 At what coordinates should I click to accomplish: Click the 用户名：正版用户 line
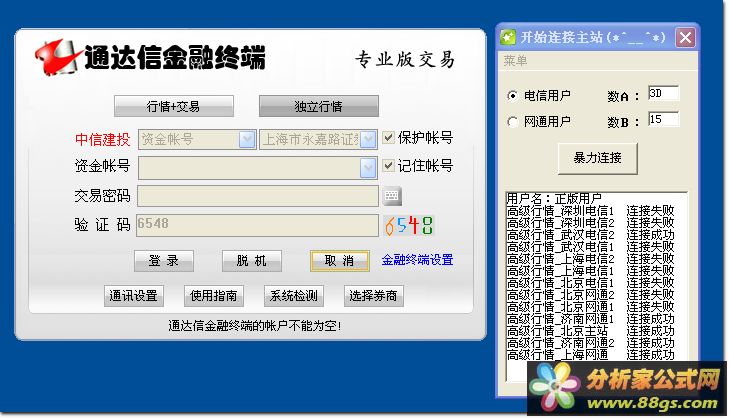(554, 199)
